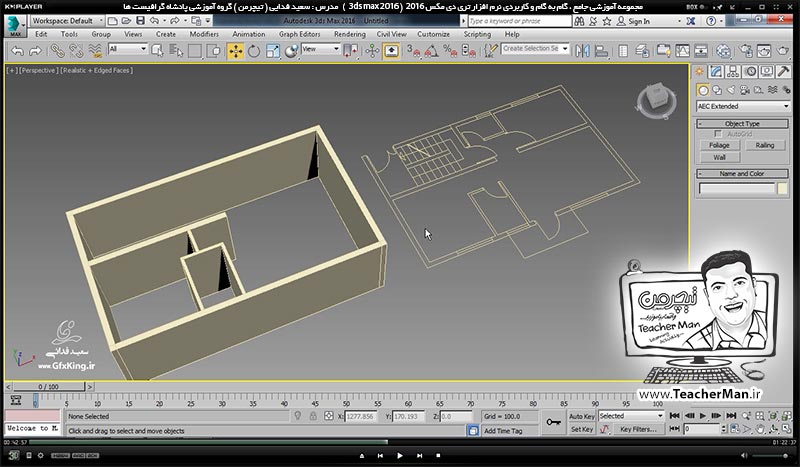
Task: Toggle the selection lock icon
Action: [313, 416]
